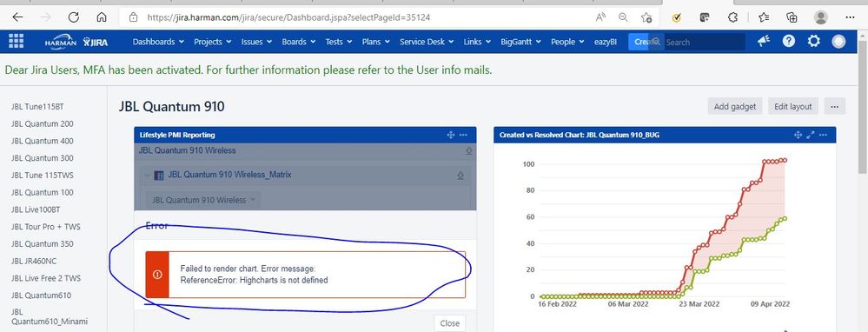This screenshot has height=332, width=868.
Task: Select JBL Quantum 200 dashboard in sidebar
Action: point(42,124)
